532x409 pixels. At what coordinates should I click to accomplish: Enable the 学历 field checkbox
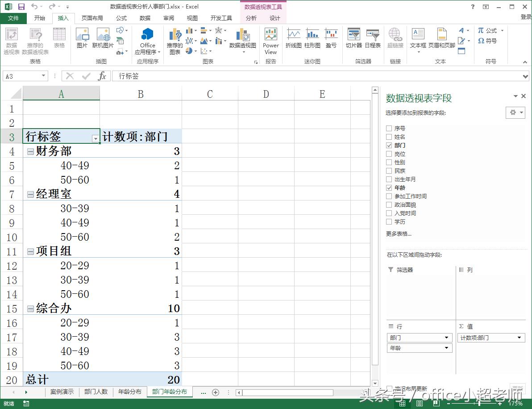tap(390, 221)
